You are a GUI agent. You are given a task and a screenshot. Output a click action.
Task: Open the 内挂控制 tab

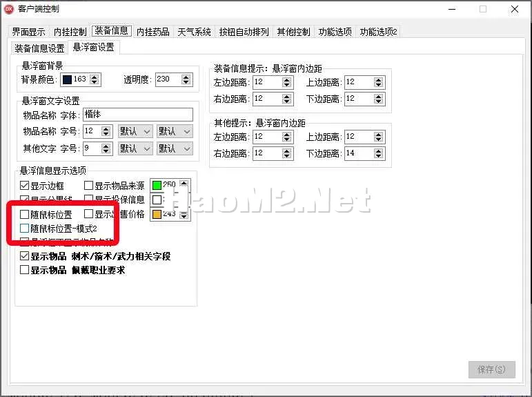tap(70, 32)
